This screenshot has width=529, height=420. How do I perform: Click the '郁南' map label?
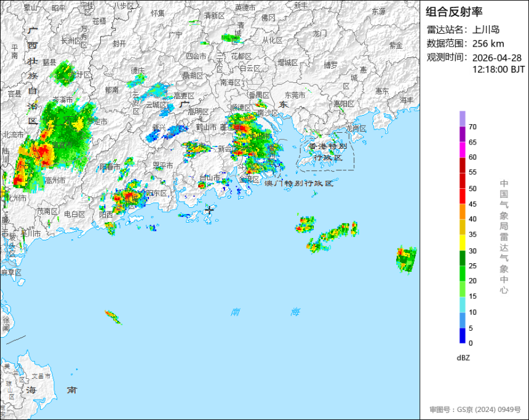coord(111,90)
